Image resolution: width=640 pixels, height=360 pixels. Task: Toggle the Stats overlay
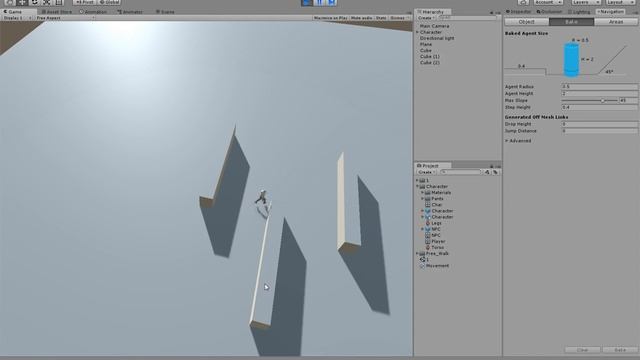click(381, 18)
